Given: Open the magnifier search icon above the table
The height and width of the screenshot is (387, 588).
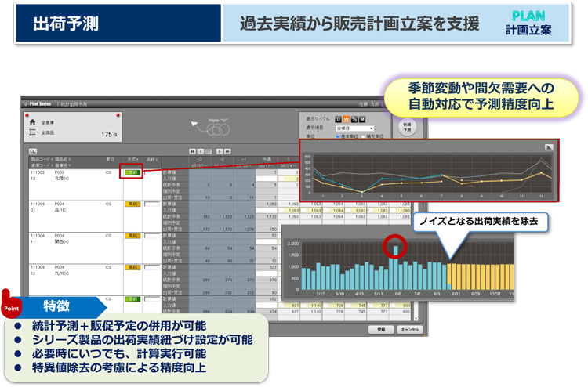Looking at the screenshot, I should coord(33,151).
